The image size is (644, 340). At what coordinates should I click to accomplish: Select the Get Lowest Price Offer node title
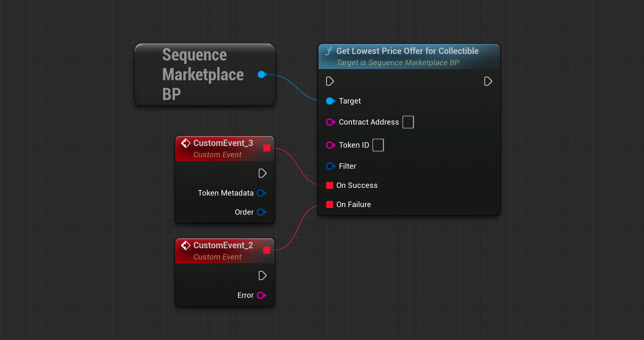407,51
